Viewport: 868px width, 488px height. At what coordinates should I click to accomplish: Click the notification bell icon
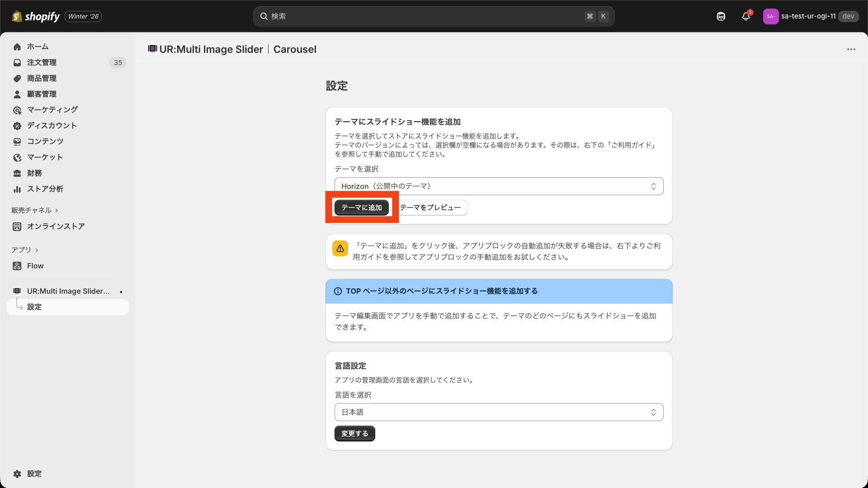pos(745,16)
